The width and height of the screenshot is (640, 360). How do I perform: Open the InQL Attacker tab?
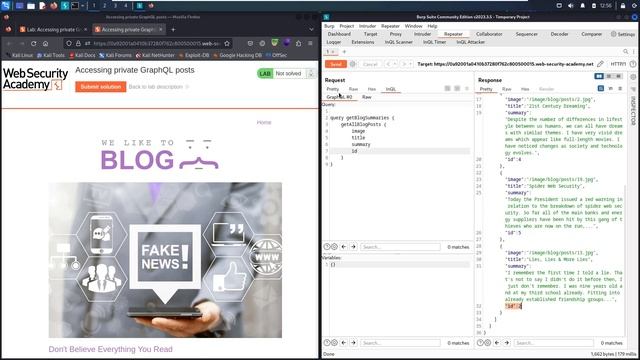click(470, 42)
